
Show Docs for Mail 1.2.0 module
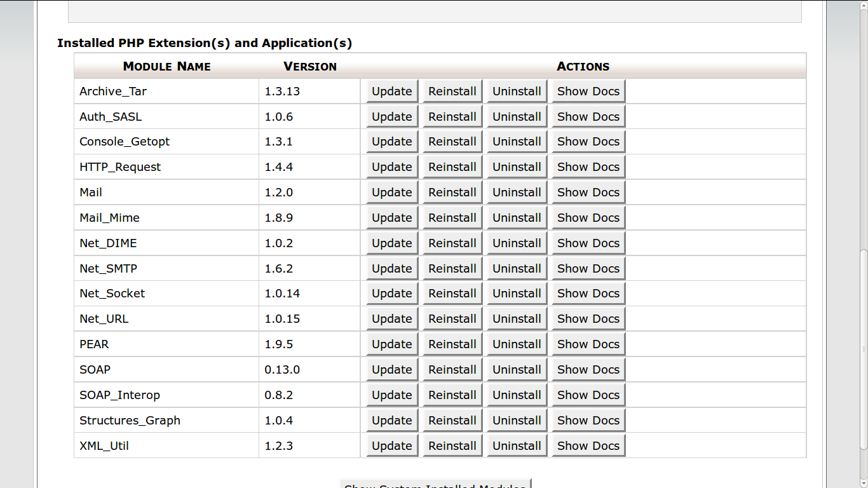pyautogui.click(x=588, y=193)
